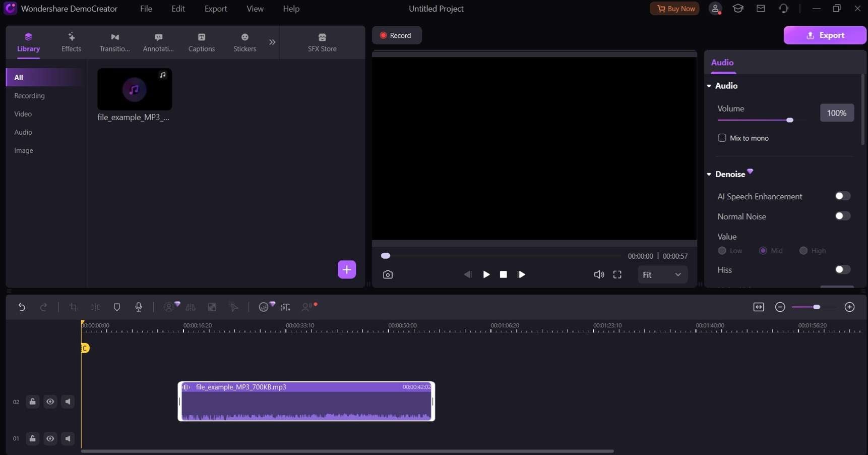The image size is (868, 455).
Task: Stop the preview playback
Action: pos(503,274)
